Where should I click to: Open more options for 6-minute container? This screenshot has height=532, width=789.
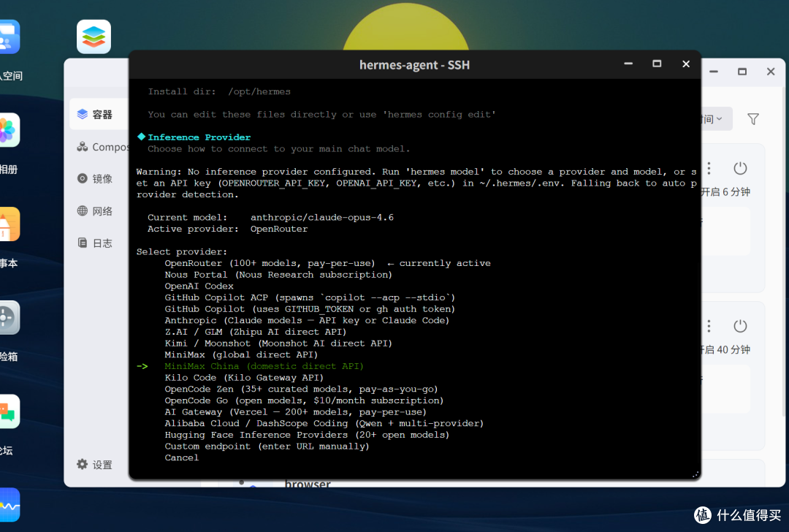point(709,168)
